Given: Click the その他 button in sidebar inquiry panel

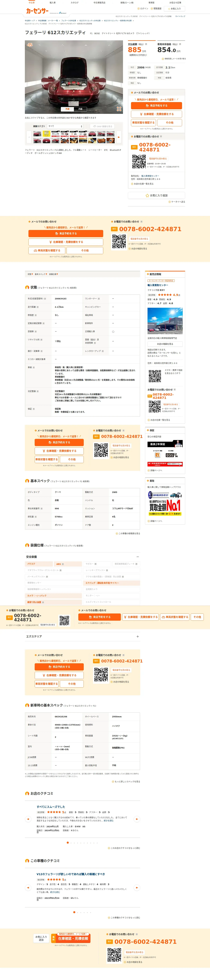Looking at the screenshot, I should tap(170, 122).
